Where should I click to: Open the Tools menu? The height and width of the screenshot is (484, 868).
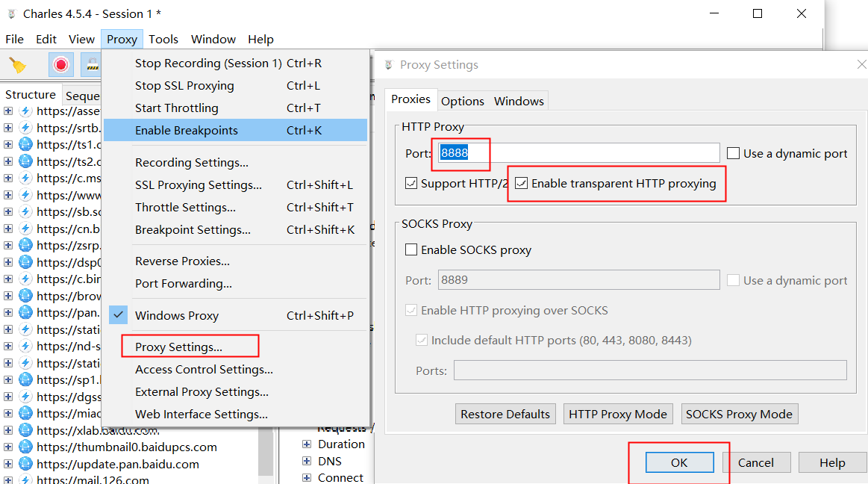(x=163, y=40)
